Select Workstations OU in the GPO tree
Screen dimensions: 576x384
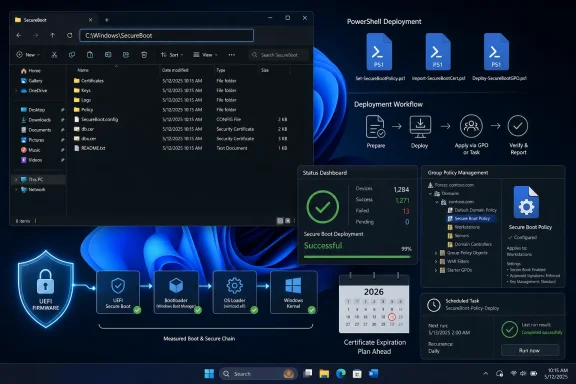(464, 227)
